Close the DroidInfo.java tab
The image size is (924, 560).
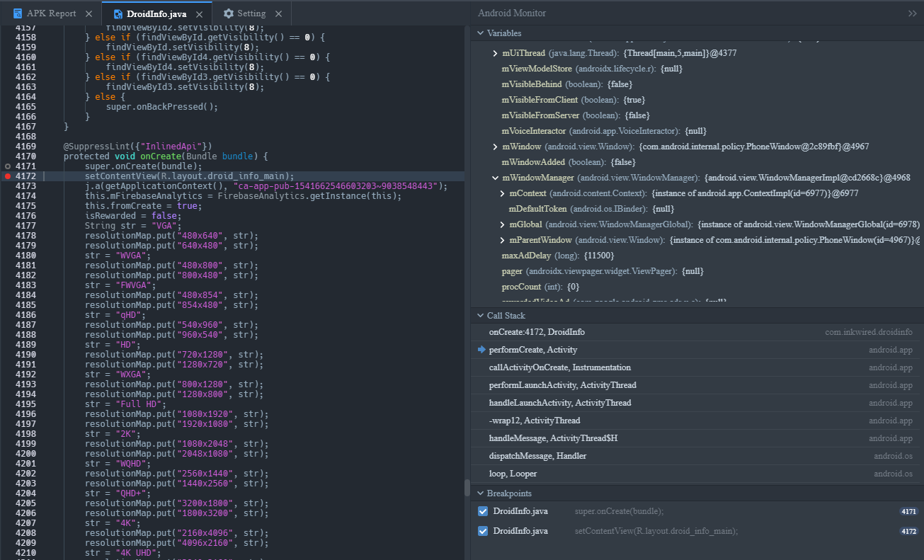click(x=199, y=14)
